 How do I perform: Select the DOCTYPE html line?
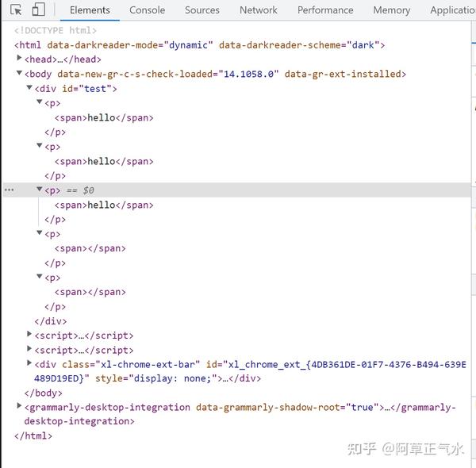click(56, 30)
